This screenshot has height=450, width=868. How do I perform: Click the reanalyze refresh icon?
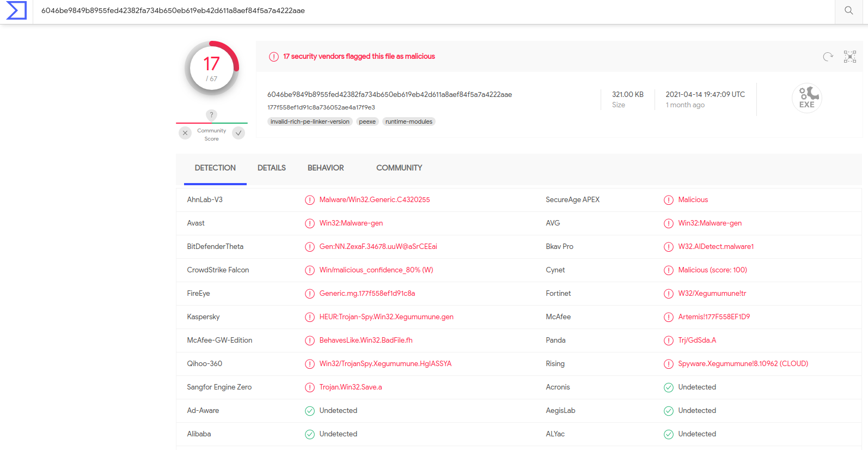(828, 57)
